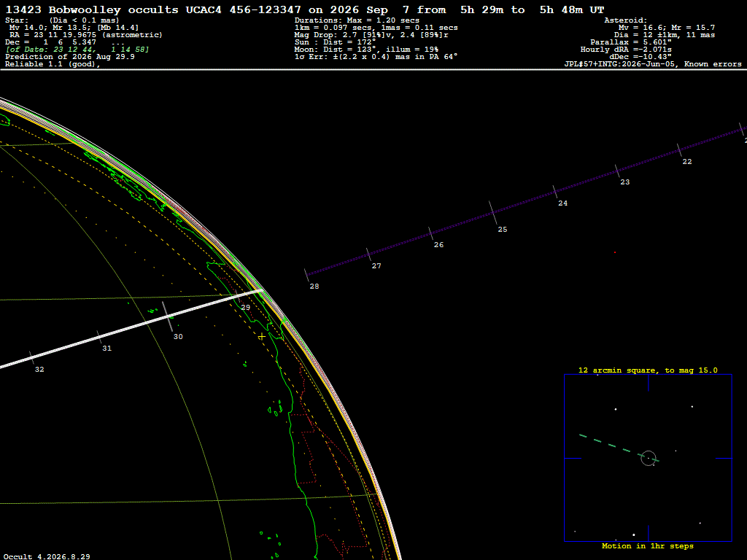The width and height of the screenshot is (747, 560).
Task: Click the minute 28 tick mark label
Action: (x=314, y=286)
